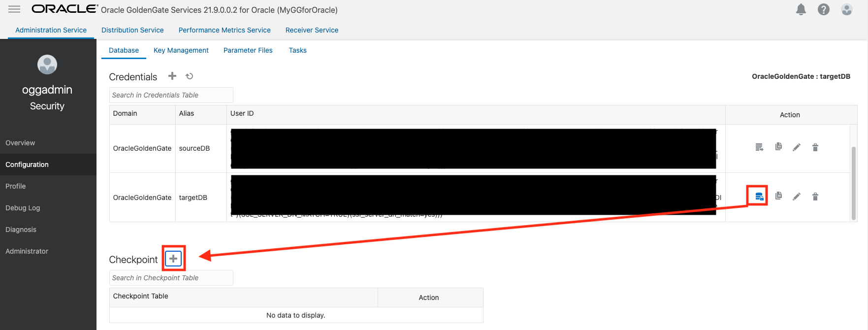Delete the sourceDB credential

pyautogui.click(x=815, y=147)
